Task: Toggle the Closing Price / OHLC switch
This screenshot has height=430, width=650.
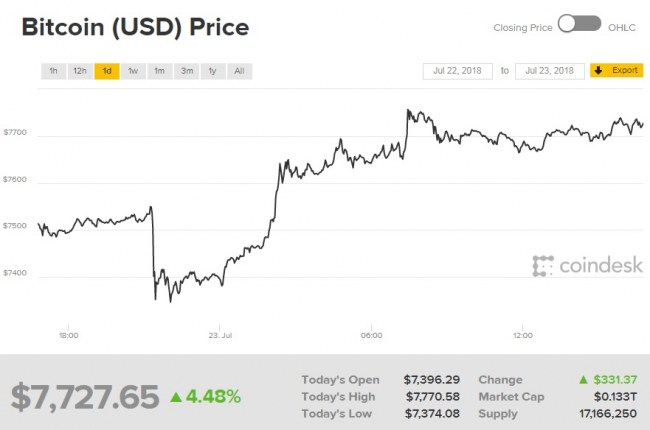Action: 579,24
